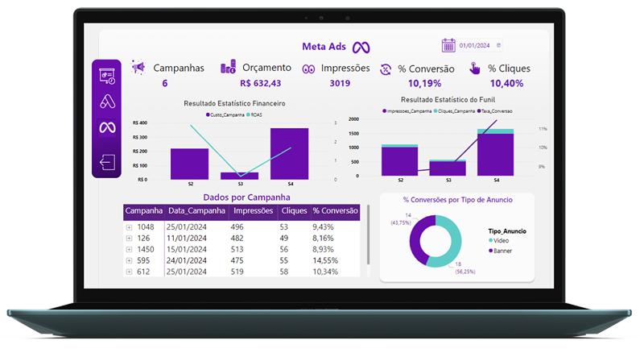Screen dimensions: 644x349
Task: Select the Meta infinity icon in sidebar
Action: 107,127
